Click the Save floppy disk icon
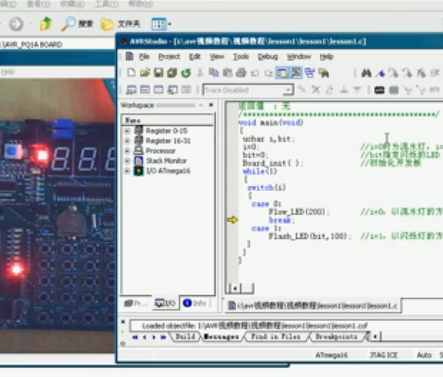Viewport: 443px width, 377px height. click(x=159, y=72)
